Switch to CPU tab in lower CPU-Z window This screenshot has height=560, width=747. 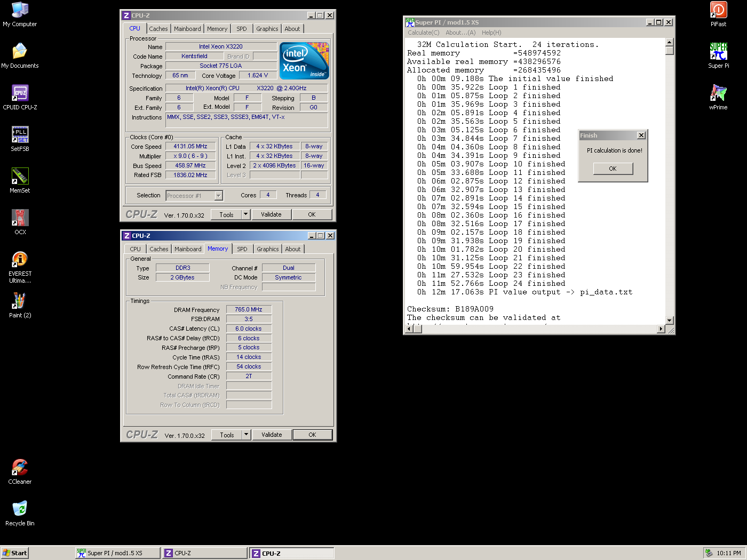tap(136, 249)
